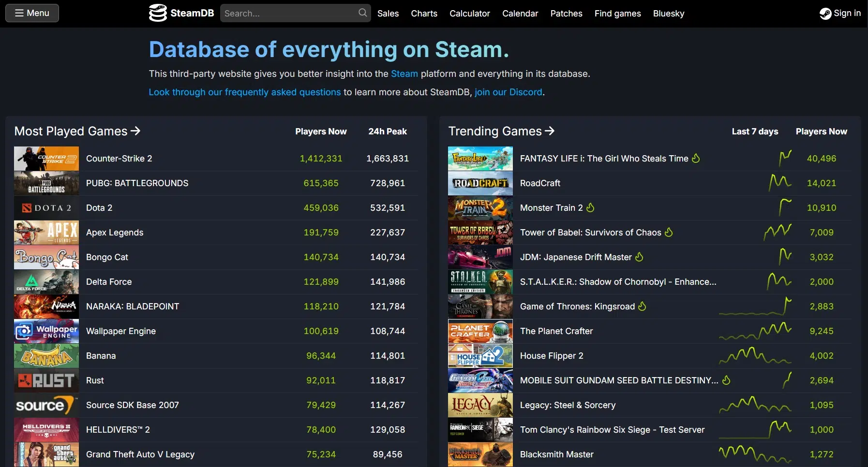Click the 24h Peak column header

tap(388, 131)
